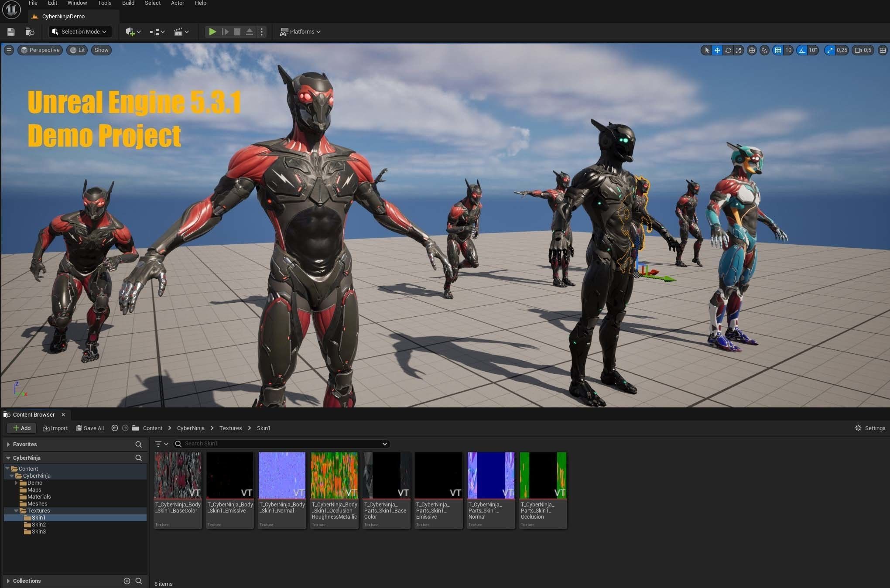Open the viewport options hamburger menu
Viewport: 890px width, 588px height.
click(x=9, y=50)
